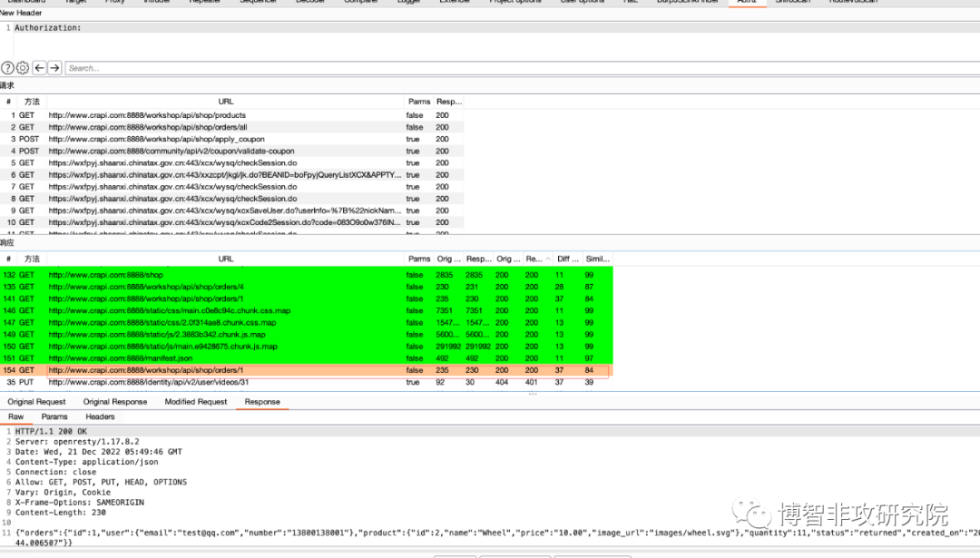Select response row 146 main.c0e8c94c.chunk.css.map
Screen dimensions: 980x558
click(307, 310)
